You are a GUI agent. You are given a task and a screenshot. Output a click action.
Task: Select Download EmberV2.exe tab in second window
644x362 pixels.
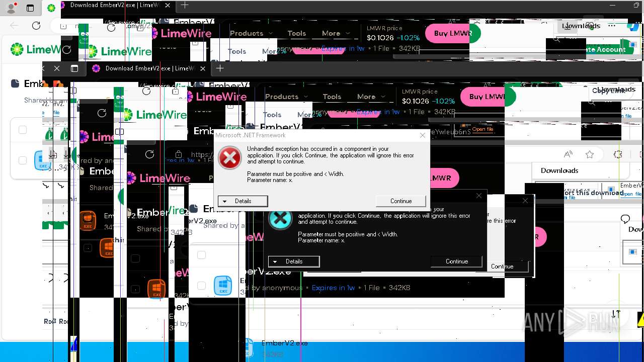click(149, 68)
